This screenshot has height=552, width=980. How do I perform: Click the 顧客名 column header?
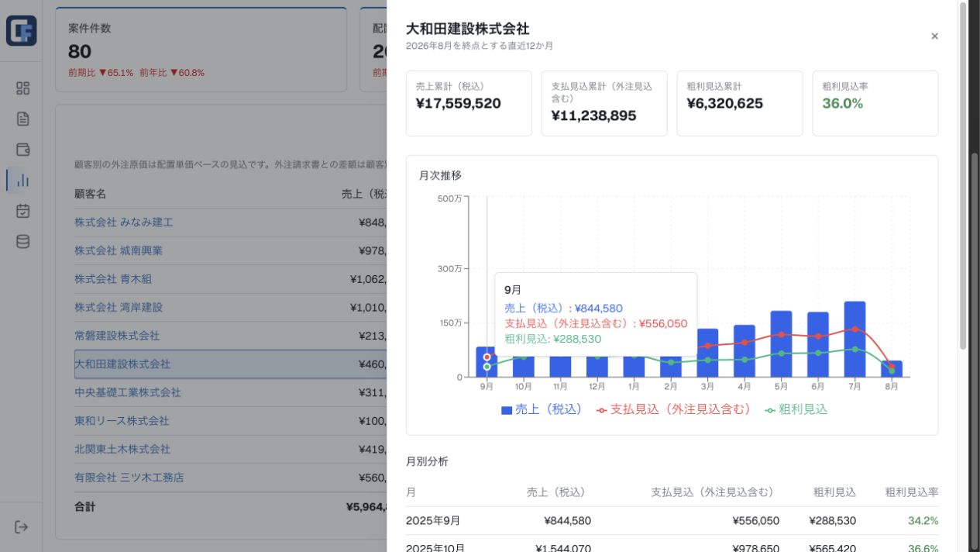coord(91,194)
